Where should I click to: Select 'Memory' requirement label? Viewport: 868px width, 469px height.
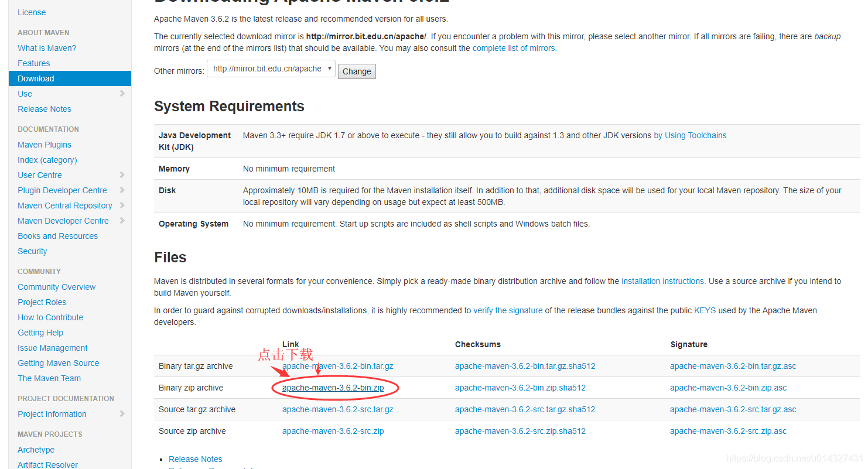coord(174,169)
